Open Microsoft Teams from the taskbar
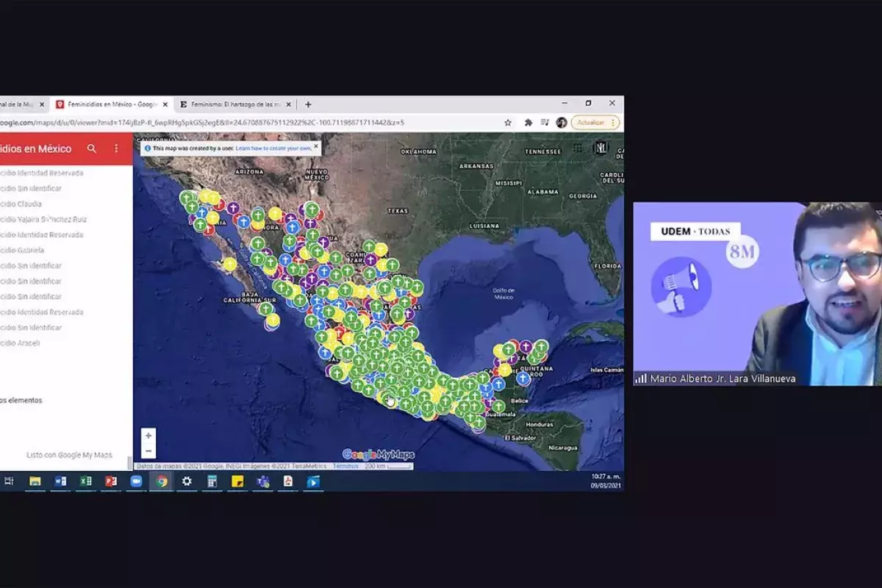 click(262, 481)
